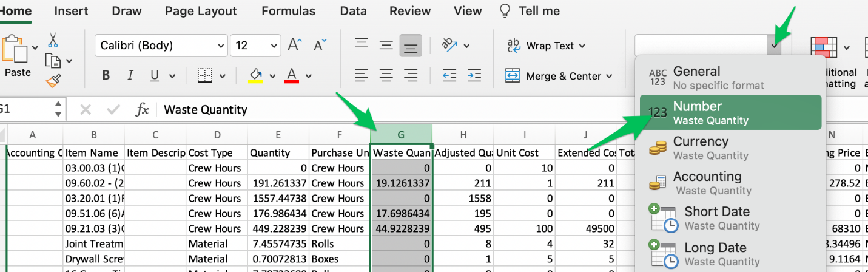Choose Currency format option
The width and height of the screenshot is (868, 272).
[730, 148]
